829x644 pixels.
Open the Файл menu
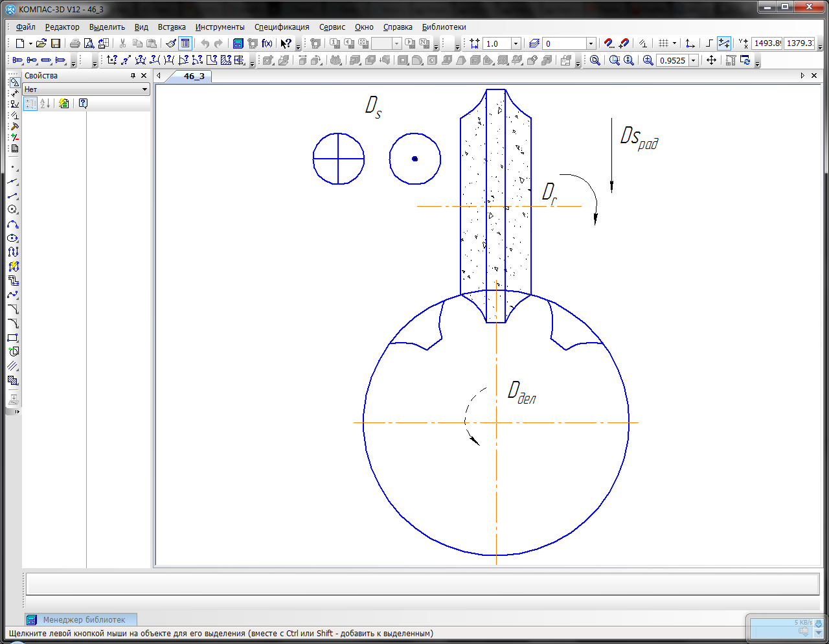(x=26, y=27)
